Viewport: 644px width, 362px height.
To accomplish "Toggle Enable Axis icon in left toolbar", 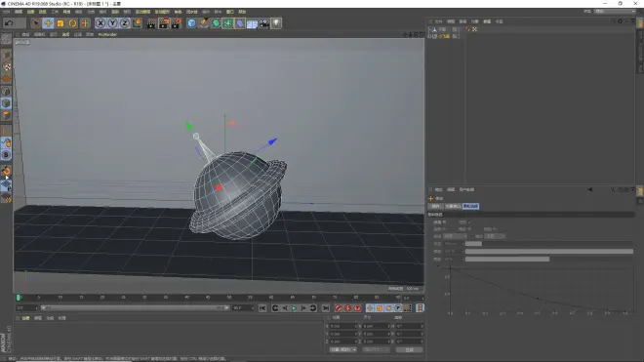I will (6, 130).
